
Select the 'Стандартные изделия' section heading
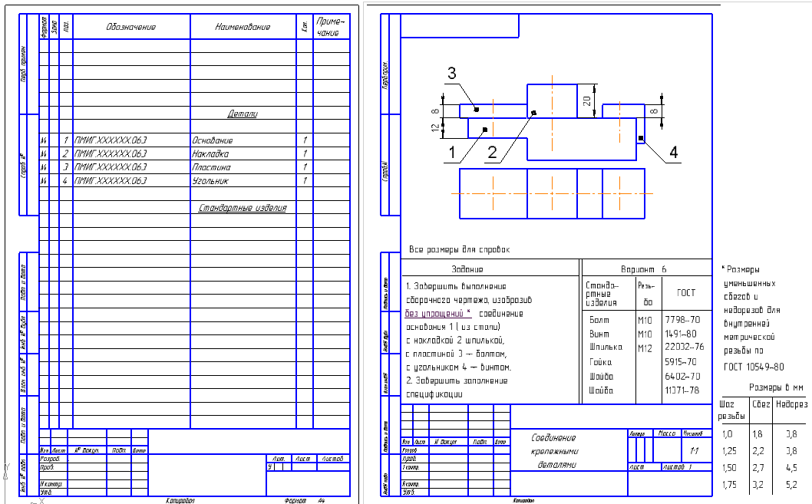pos(243,208)
